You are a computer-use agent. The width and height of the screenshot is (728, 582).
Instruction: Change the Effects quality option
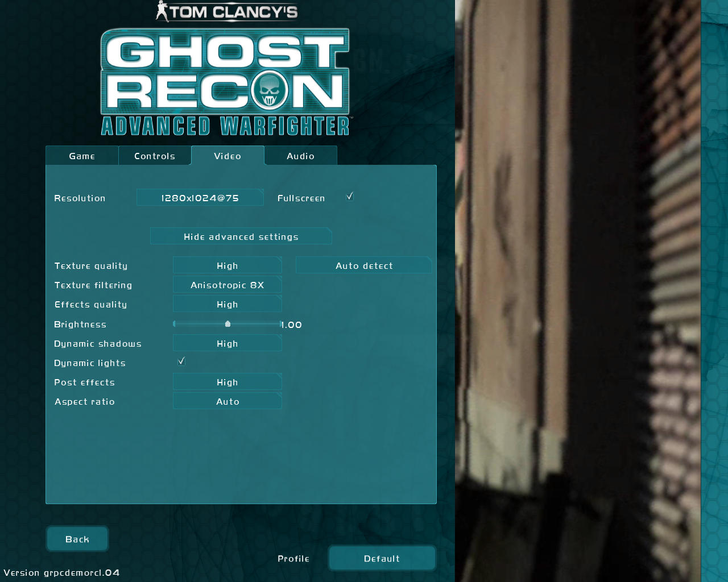[x=227, y=304]
